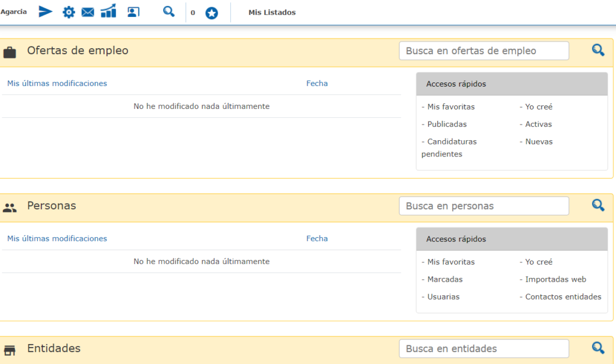
Task: Sort by Fecha in Ofertas de empleo
Action: click(x=317, y=84)
